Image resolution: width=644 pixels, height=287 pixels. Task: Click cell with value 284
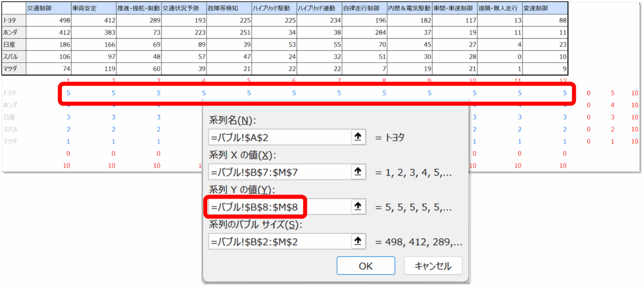coord(365,32)
